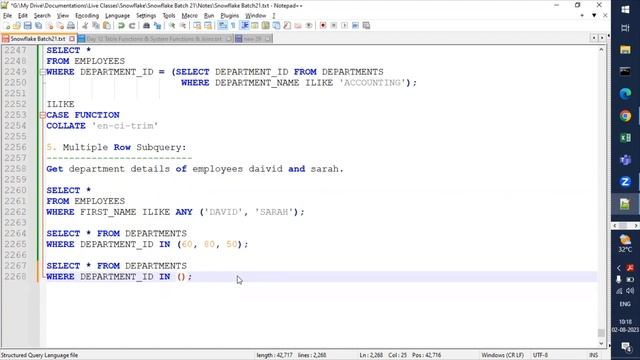Click the Cut scissors icon

[85, 26]
